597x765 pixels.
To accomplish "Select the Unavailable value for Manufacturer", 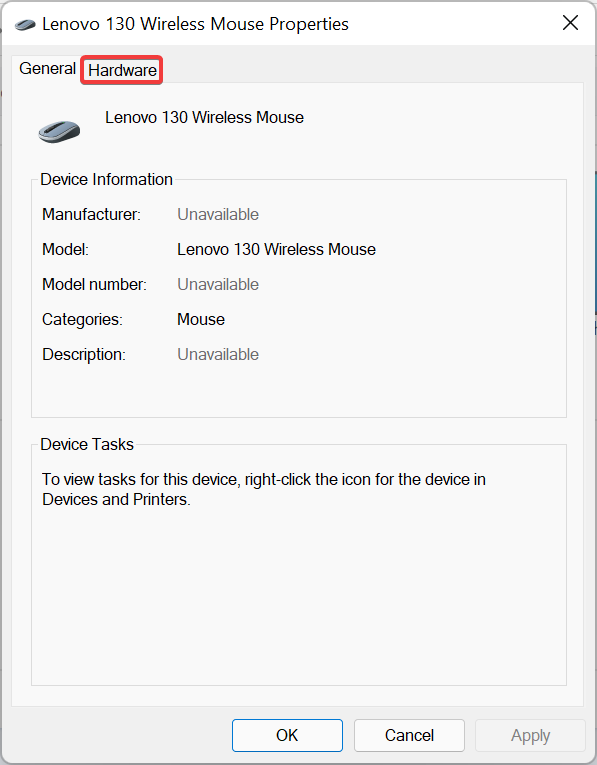I will (218, 215).
